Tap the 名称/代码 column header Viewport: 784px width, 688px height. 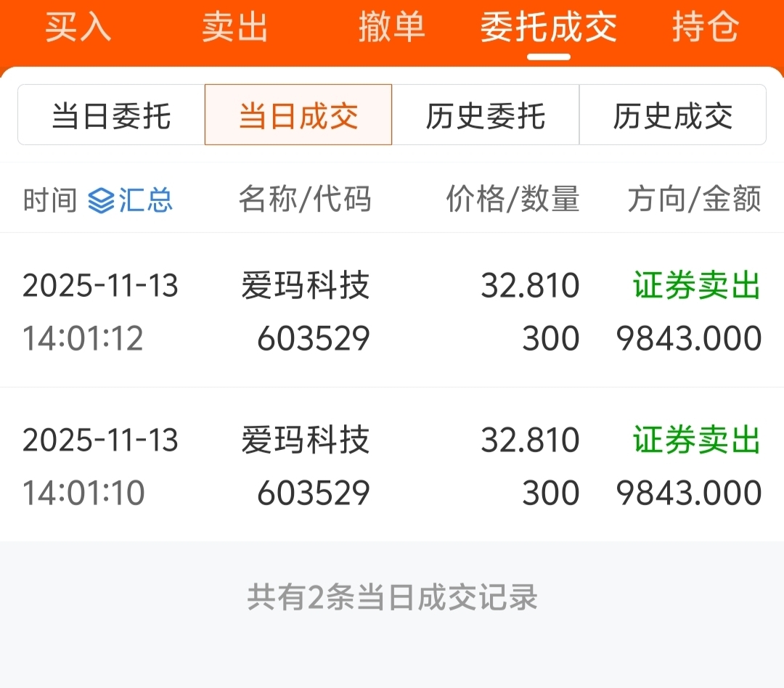pos(305,199)
